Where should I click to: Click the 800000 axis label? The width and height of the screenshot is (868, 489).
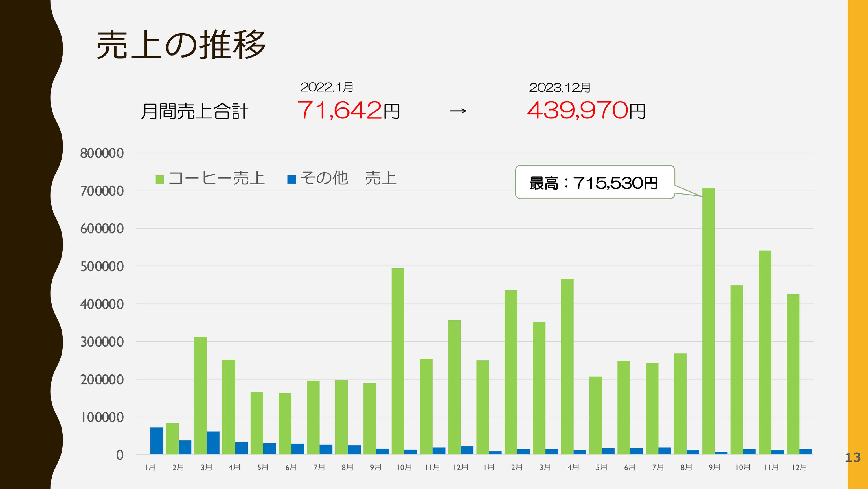(102, 153)
